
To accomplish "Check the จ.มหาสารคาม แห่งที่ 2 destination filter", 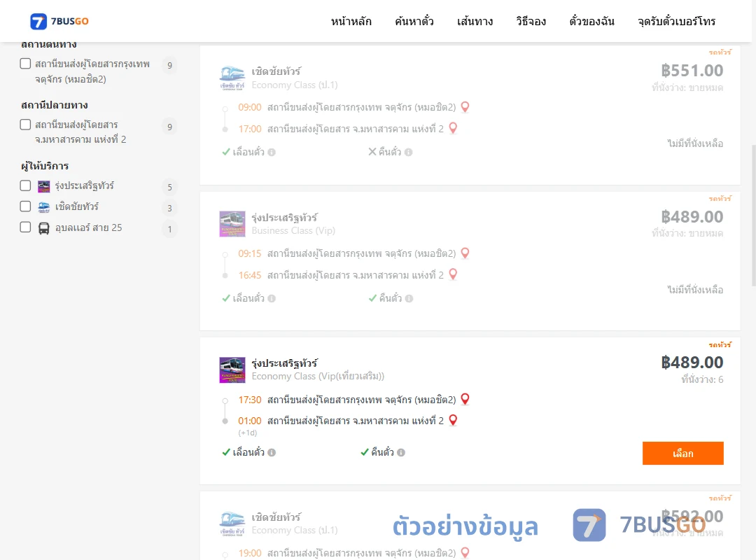I will (x=26, y=125).
